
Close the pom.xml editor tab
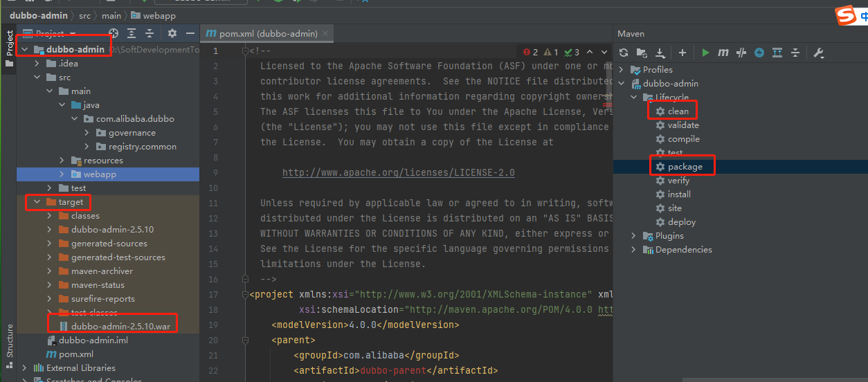326,33
